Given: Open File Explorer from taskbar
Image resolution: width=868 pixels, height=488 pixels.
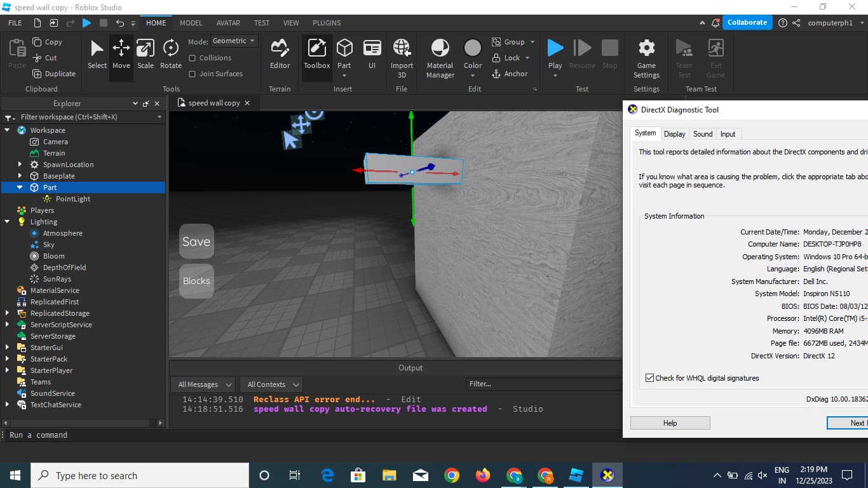Looking at the screenshot, I should click(x=390, y=475).
